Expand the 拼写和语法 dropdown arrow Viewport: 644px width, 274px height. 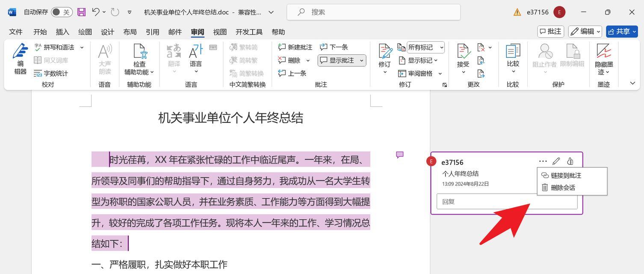pyautogui.click(x=82, y=48)
